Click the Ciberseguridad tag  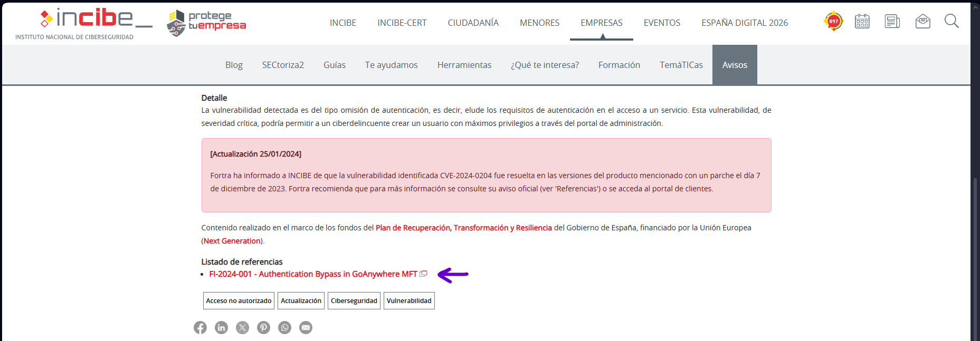point(354,300)
